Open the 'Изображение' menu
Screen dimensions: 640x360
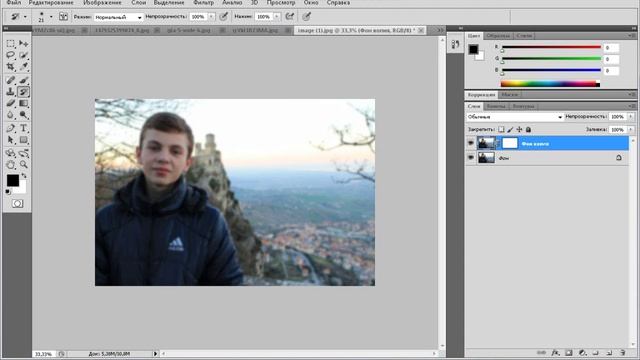tap(102, 3)
